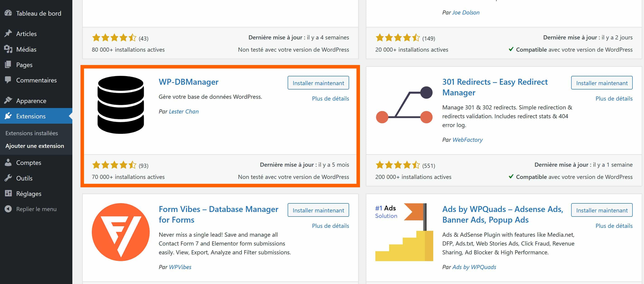
Task: Visit author WebFactory link
Action: (467, 140)
